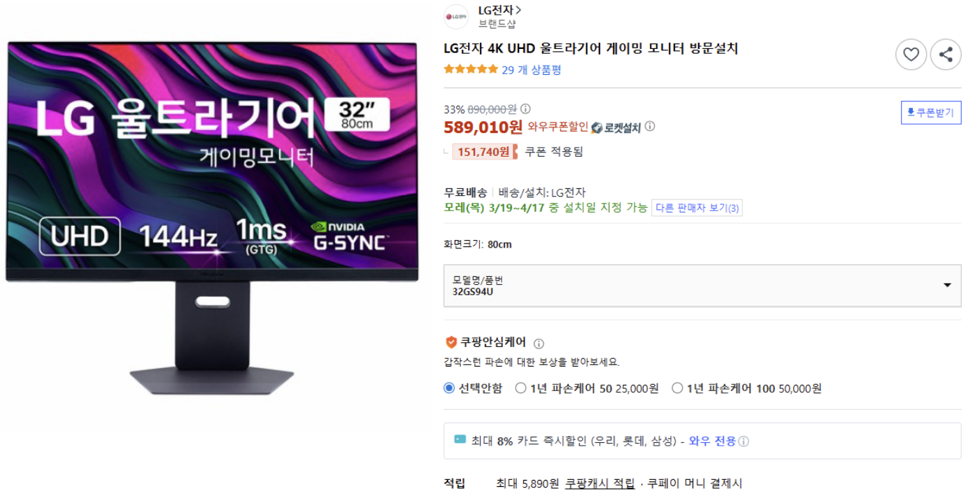Expand the LG전자 brand shop chevron
This screenshot has height=496, width=980.
[x=518, y=10]
